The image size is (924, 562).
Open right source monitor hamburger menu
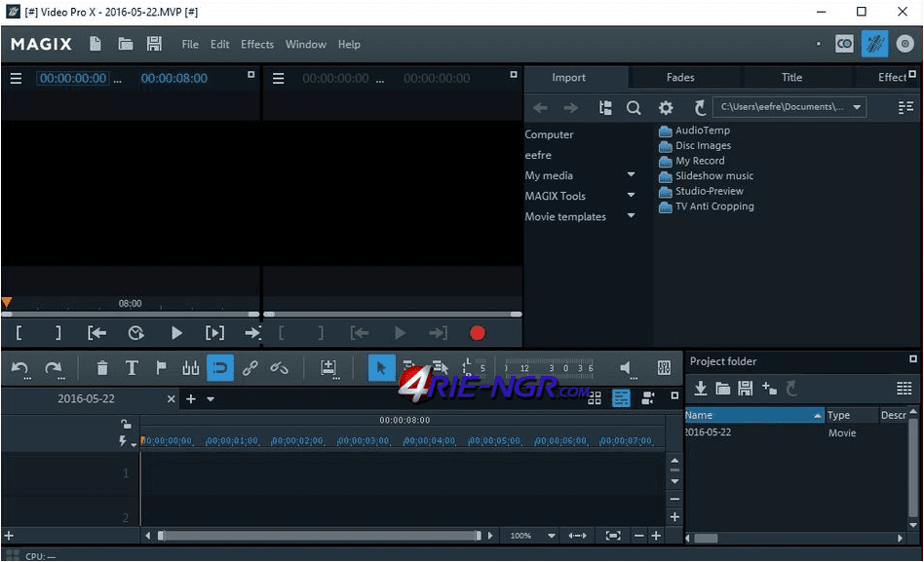coord(278,78)
